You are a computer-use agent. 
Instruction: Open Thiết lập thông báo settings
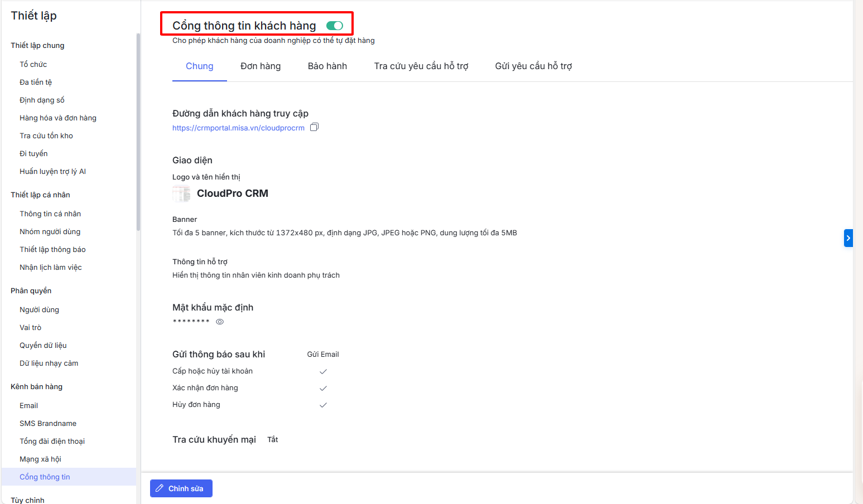pos(52,250)
